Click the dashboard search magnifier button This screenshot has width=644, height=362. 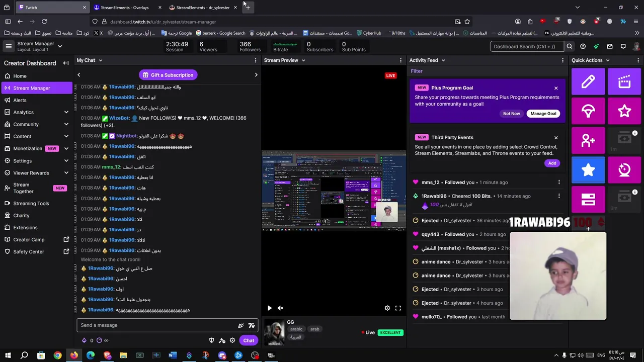(x=569, y=46)
